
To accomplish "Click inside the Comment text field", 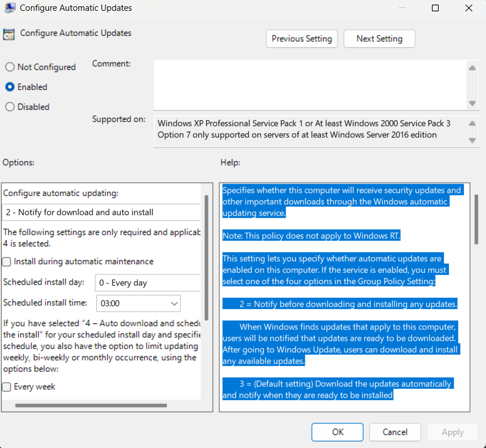I will pos(310,85).
